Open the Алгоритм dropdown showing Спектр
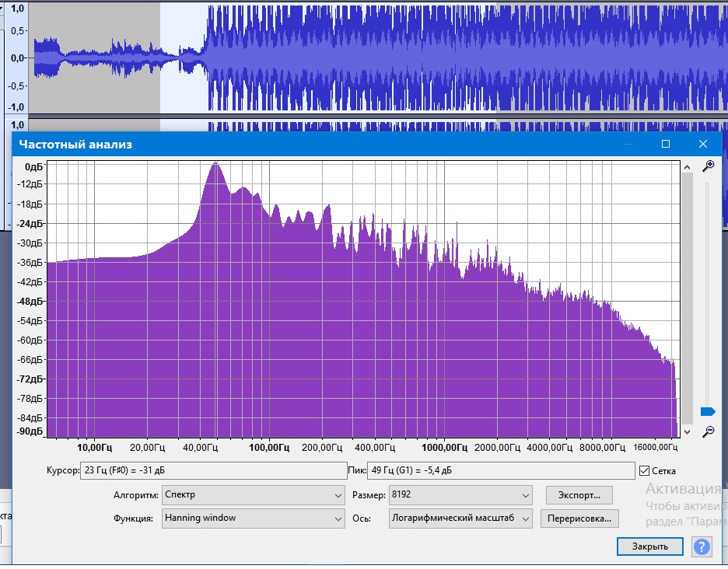The height and width of the screenshot is (569, 728). (x=253, y=495)
